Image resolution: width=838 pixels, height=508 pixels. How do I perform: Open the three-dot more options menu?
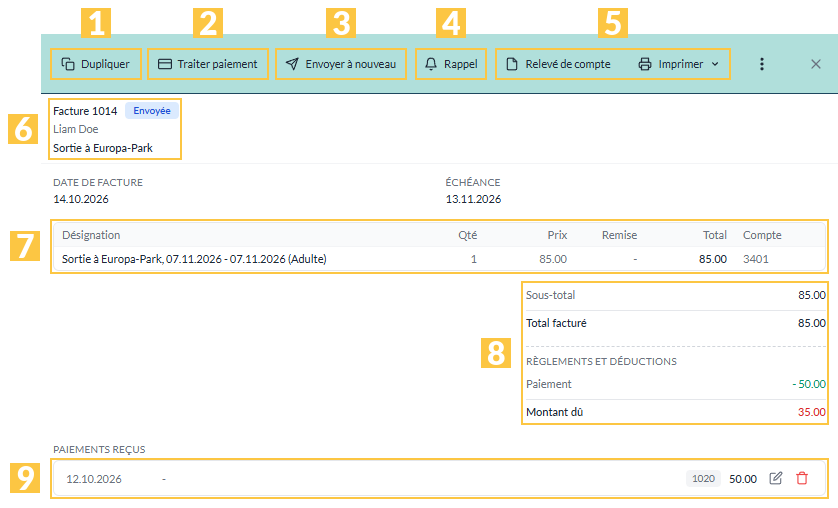point(762,64)
